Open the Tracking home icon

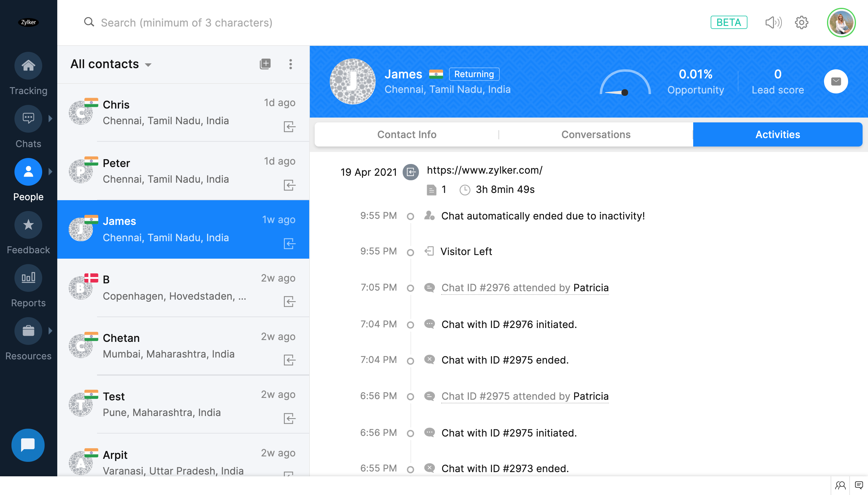click(x=28, y=65)
